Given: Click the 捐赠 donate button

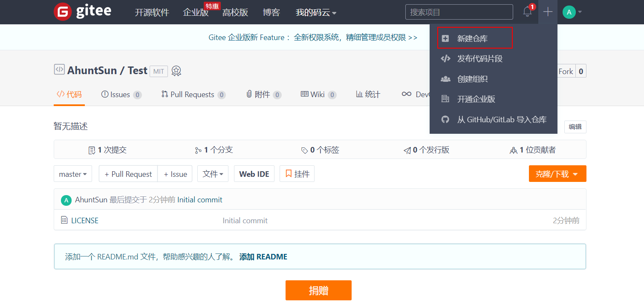Looking at the screenshot, I should pos(318,291).
